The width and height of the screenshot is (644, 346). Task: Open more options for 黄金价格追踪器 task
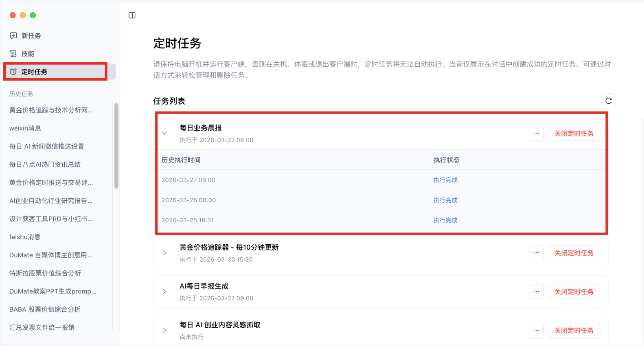[536, 253]
